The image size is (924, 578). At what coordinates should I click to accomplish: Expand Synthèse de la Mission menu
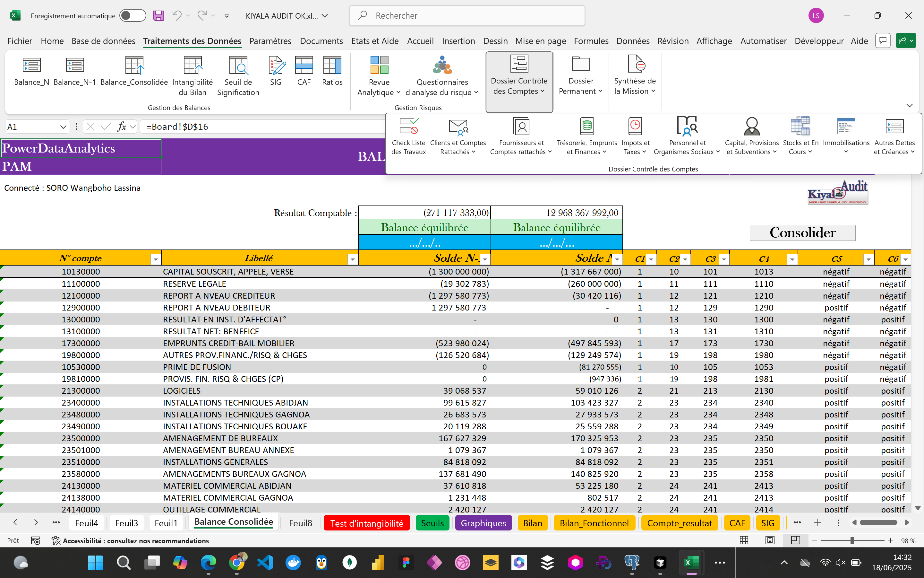[x=635, y=75]
